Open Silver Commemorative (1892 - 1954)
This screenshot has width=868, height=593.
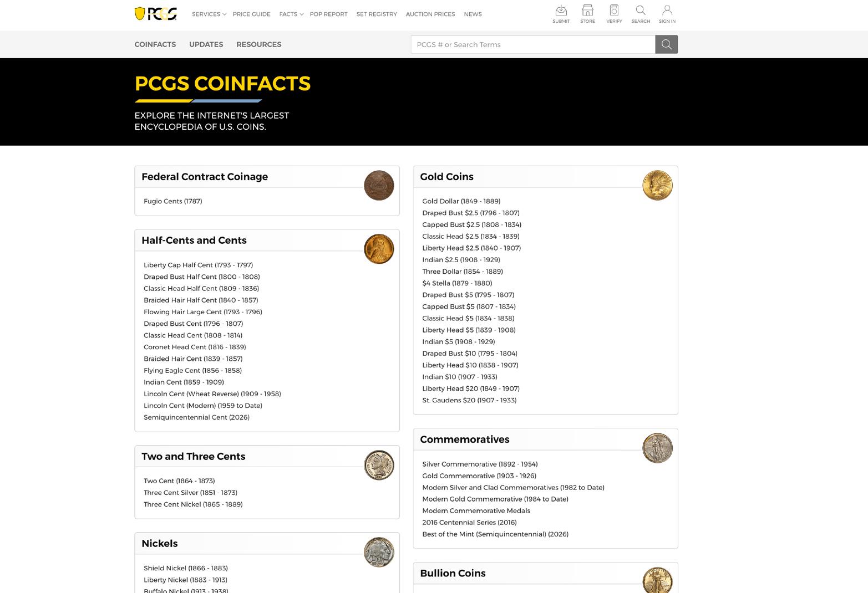pos(480,464)
